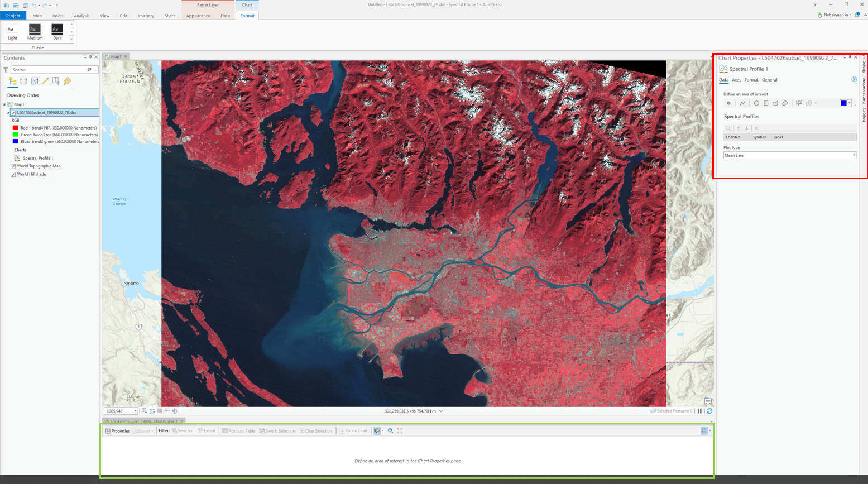The image size is (868, 484).
Task: Select the freehand polygon area tool
Action: click(785, 103)
